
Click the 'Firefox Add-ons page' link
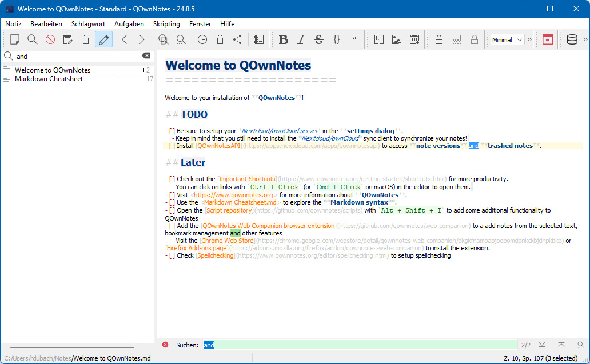pyautogui.click(x=197, y=248)
